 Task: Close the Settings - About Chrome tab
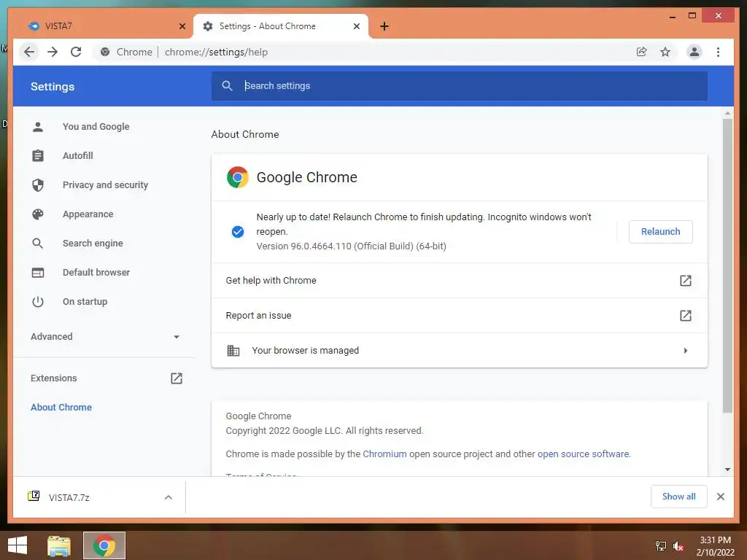pyautogui.click(x=356, y=26)
